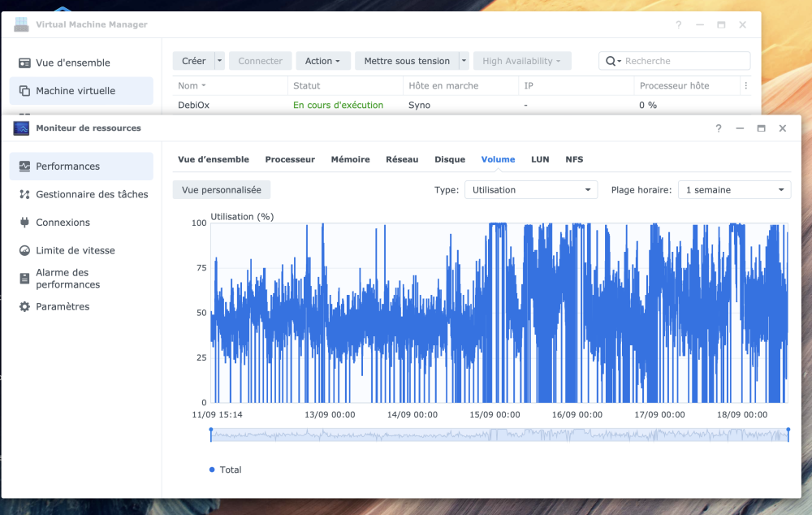Open Paramètres gear icon
Image resolution: width=812 pixels, height=515 pixels.
pyautogui.click(x=24, y=307)
